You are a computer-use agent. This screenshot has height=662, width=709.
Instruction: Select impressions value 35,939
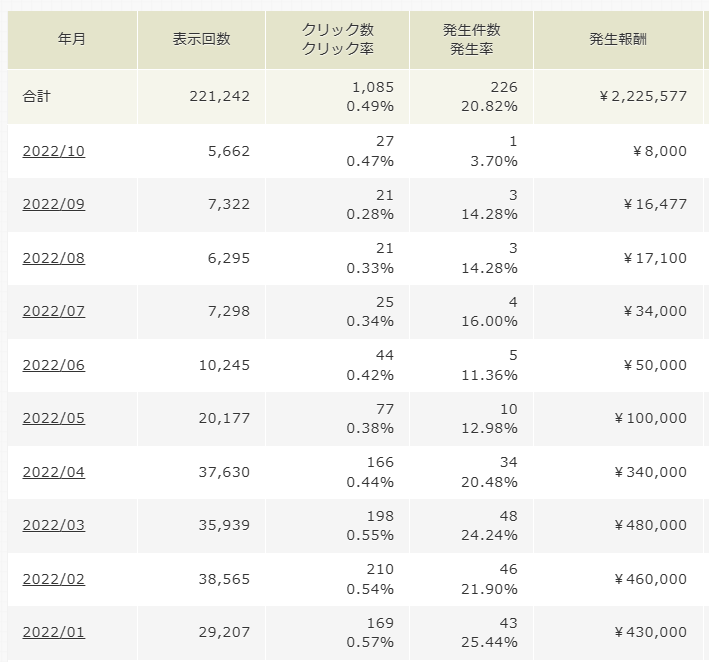(224, 525)
